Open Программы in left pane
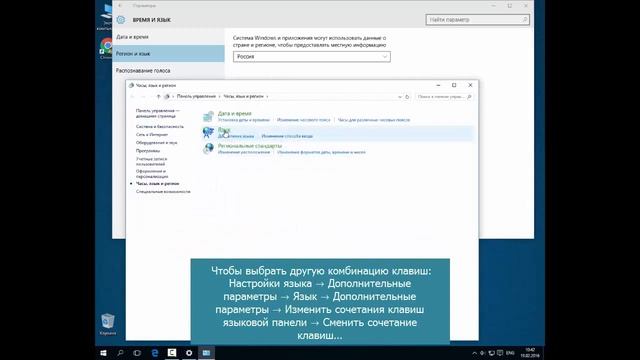640x360 pixels. pyautogui.click(x=148, y=151)
